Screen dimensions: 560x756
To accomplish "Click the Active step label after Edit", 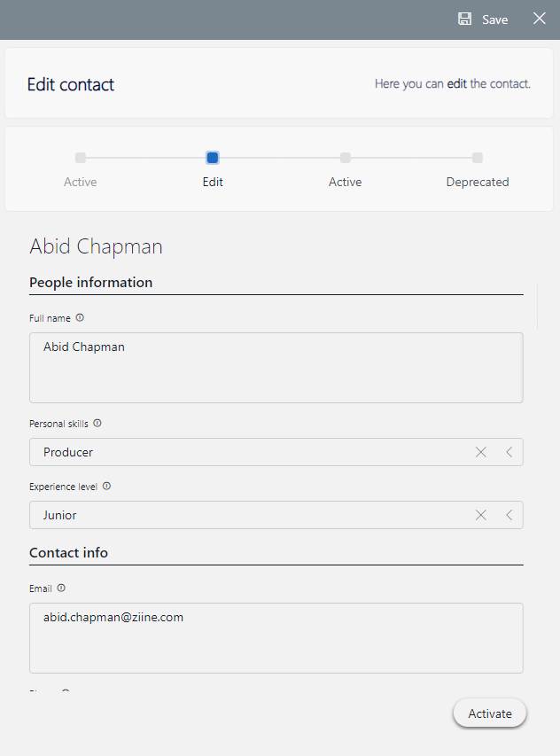I will coord(345,182).
